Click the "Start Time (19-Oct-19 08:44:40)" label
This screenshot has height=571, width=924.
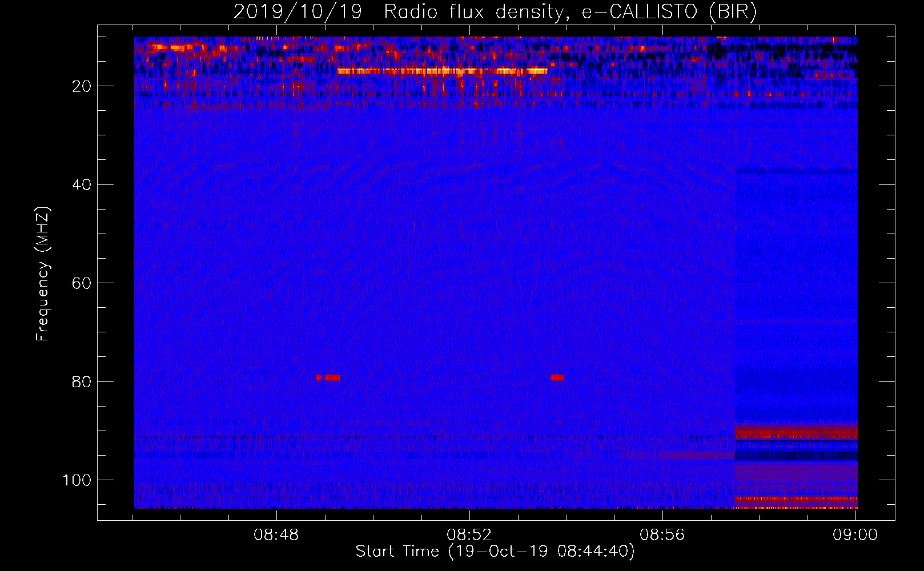tap(495, 552)
